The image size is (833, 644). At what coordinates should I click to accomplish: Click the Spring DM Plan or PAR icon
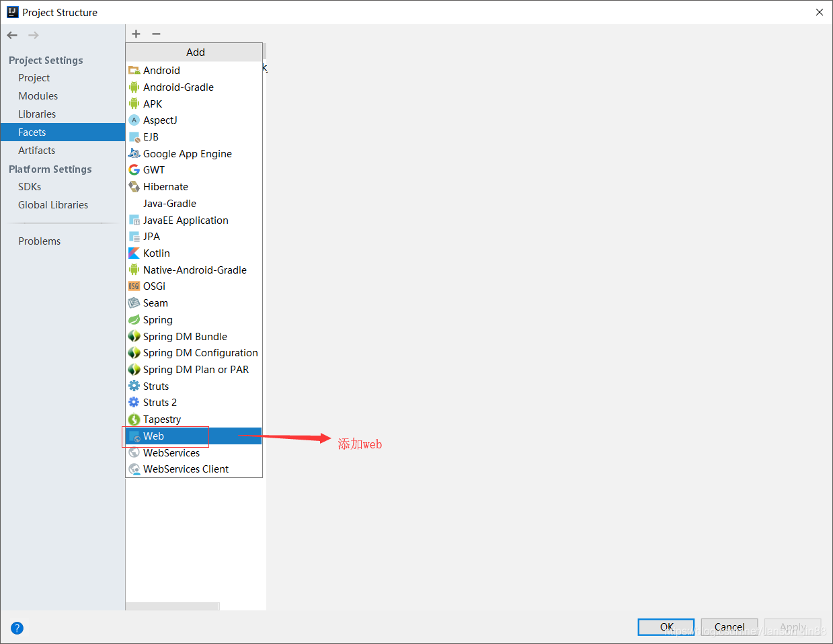(x=134, y=370)
